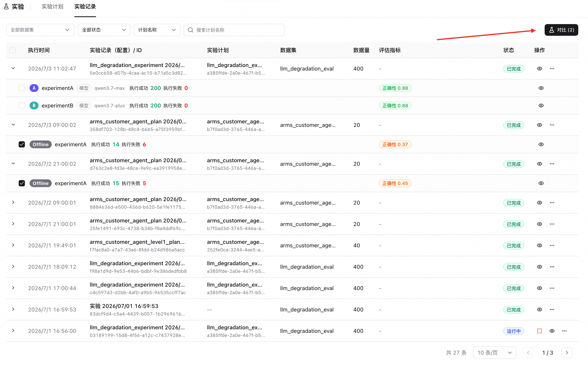Stop the running 2026/7/1 16:56:00 experiment

(x=539, y=331)
